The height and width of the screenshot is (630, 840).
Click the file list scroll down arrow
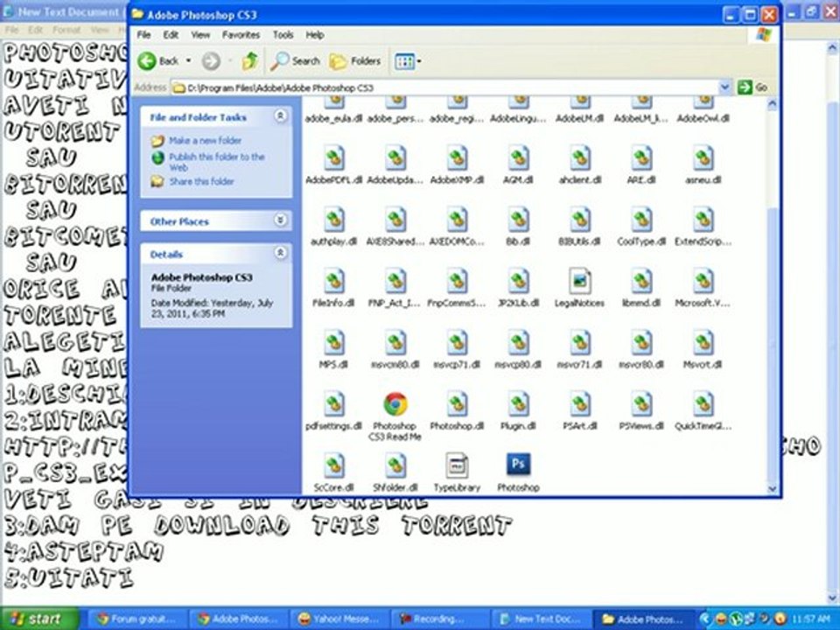[772, 488]
